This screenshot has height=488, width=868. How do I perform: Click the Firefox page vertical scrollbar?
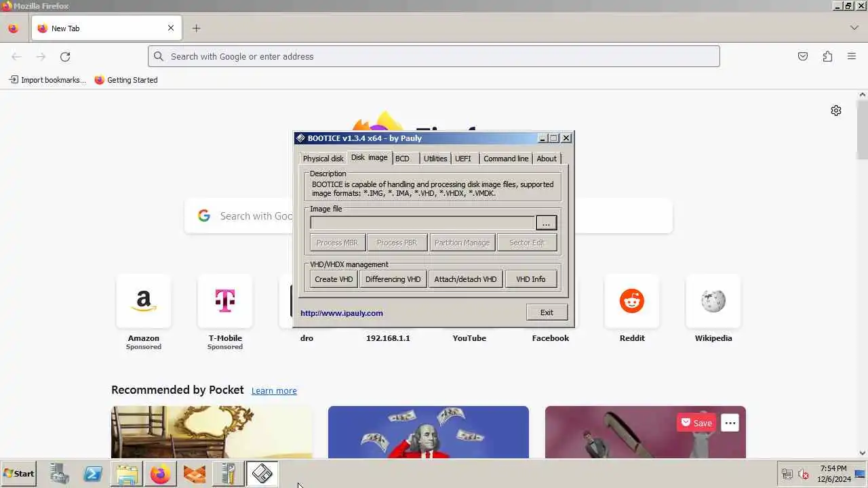point(863,130)
